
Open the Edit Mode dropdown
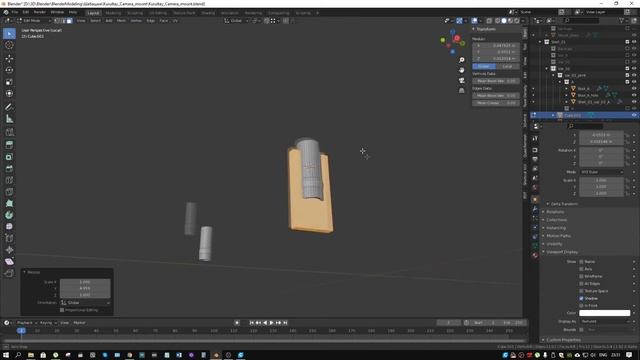pos(34,20)
